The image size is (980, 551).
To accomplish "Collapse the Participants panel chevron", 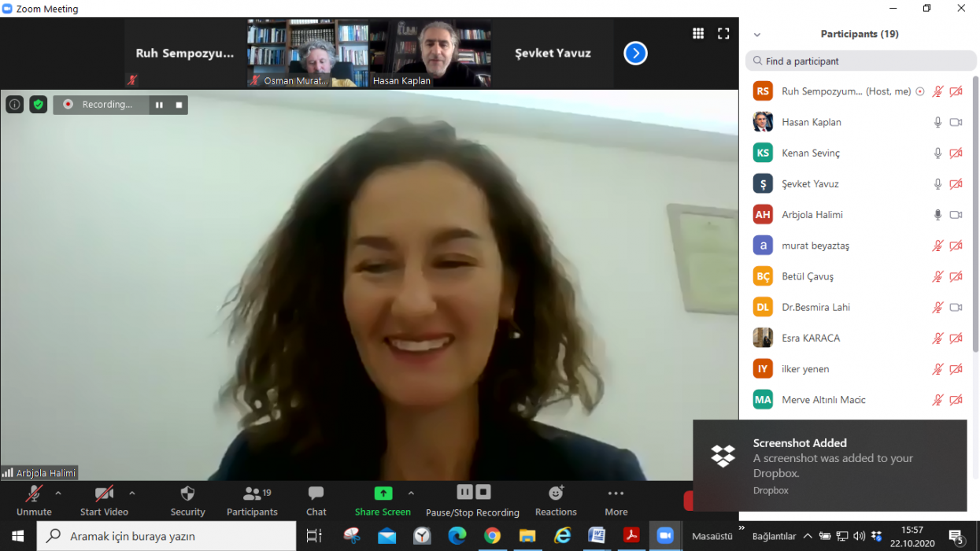I will tap(757, 35).
